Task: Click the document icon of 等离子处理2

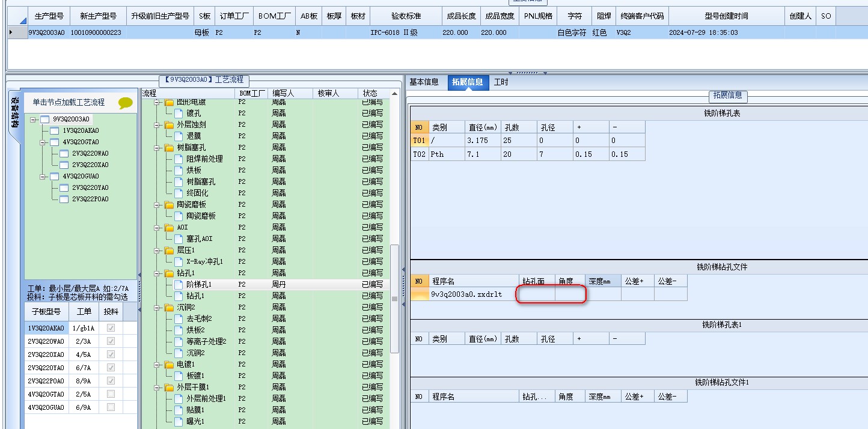Action: point(179,342)
